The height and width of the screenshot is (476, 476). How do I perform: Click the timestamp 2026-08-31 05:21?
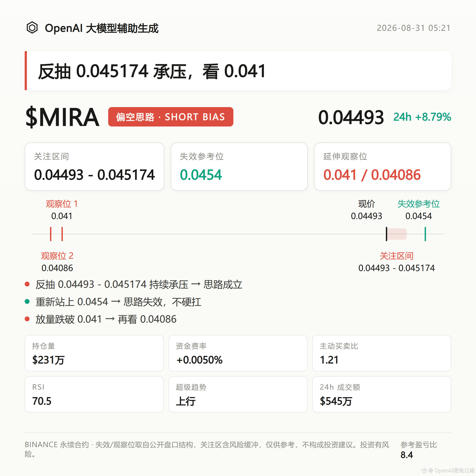coord(414,28)
